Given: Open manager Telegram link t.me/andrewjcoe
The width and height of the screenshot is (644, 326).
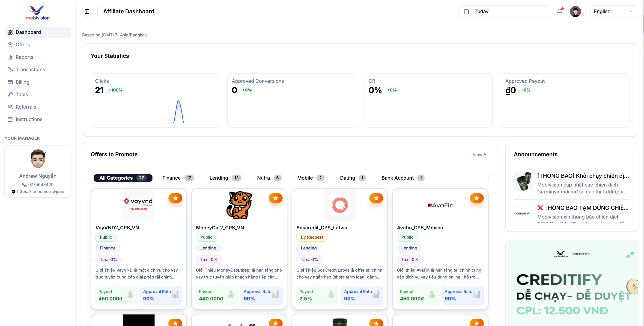Looking at the screenshot, I should pyautogui.click(x=41, y=192).
